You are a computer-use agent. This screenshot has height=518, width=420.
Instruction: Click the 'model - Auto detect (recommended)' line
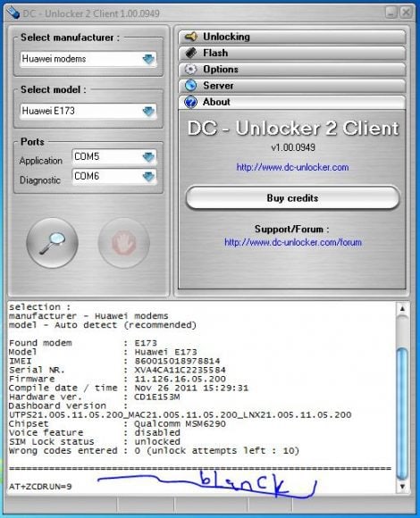pyautogui.click(x=103, y=325)
